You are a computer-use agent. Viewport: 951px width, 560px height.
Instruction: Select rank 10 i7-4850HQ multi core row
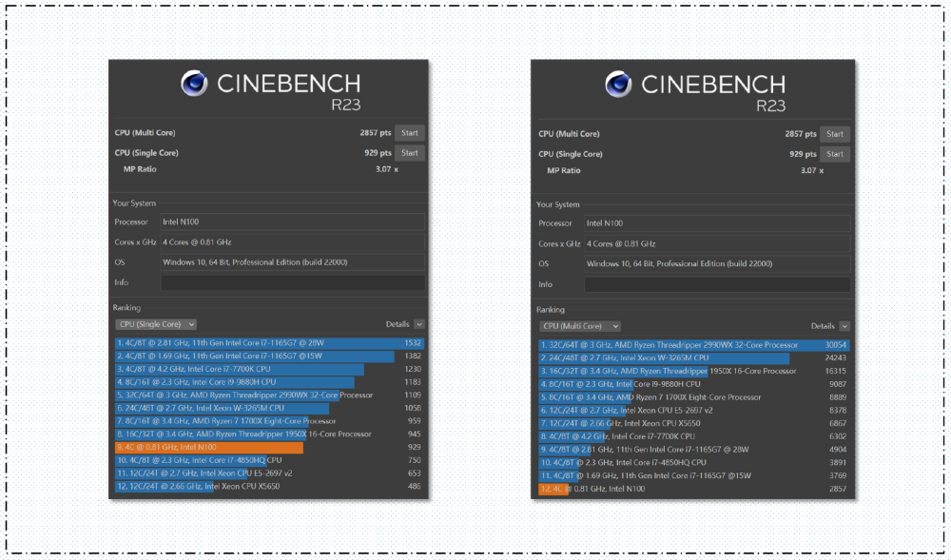694,462
